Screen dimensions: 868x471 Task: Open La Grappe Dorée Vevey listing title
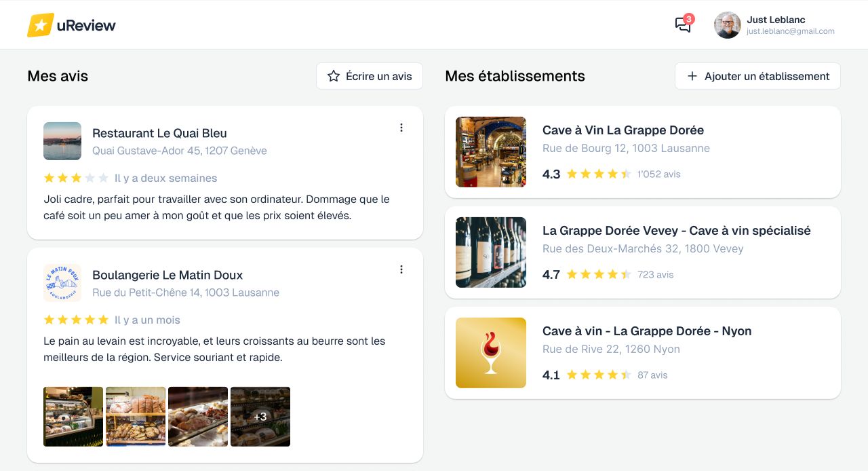pyautogui.click(x=676, y=231)
